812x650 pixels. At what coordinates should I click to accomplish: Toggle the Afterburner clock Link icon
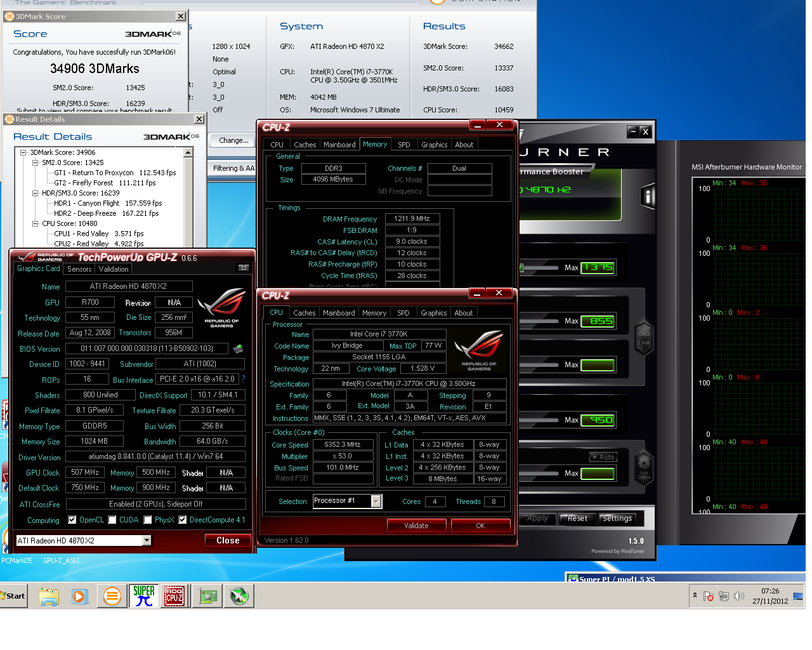coord(644,338)
